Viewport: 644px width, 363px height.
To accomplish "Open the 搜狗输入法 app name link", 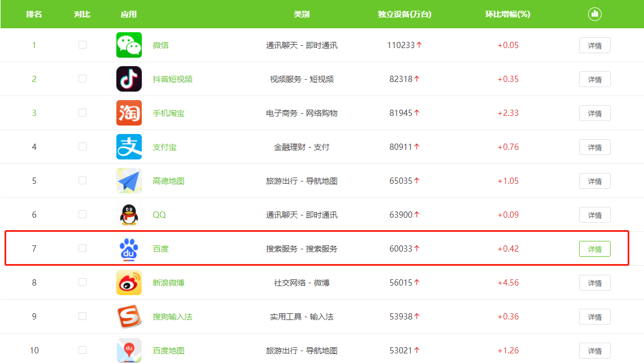I will coord(172,317).
